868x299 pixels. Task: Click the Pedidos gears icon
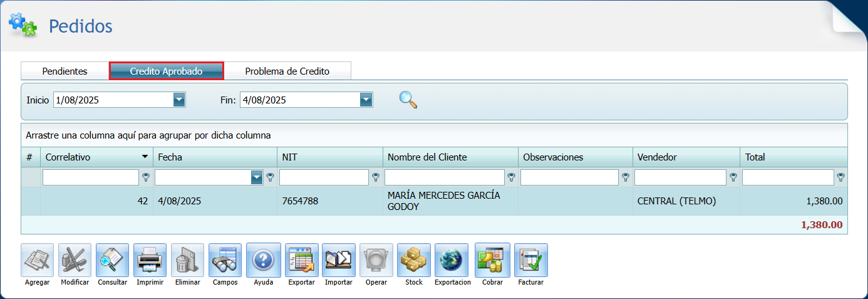(23, 24)
